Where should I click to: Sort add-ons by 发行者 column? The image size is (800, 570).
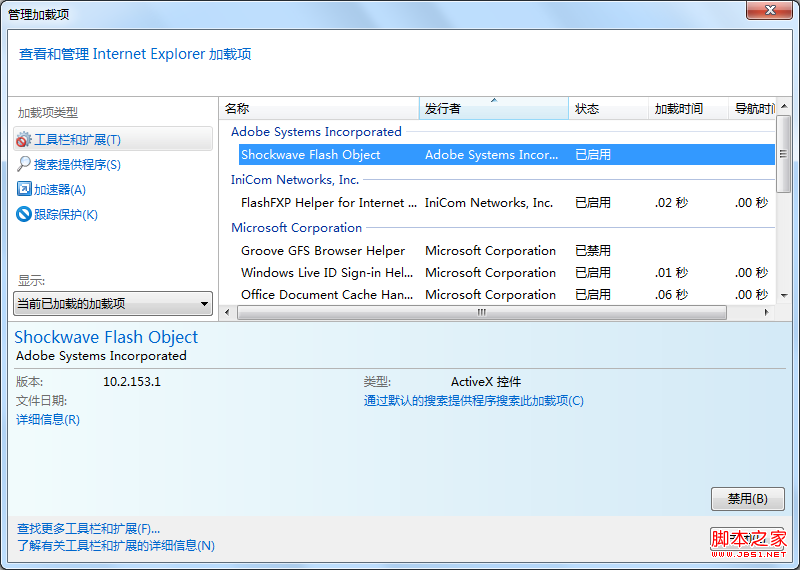tap(493, 108)
